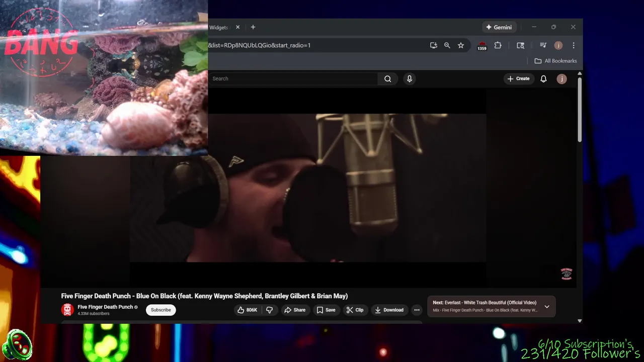The image size is (644, 362).
Task: Open Five Finger Death Punch channel avatar
Action: click(x=67, y=310)
